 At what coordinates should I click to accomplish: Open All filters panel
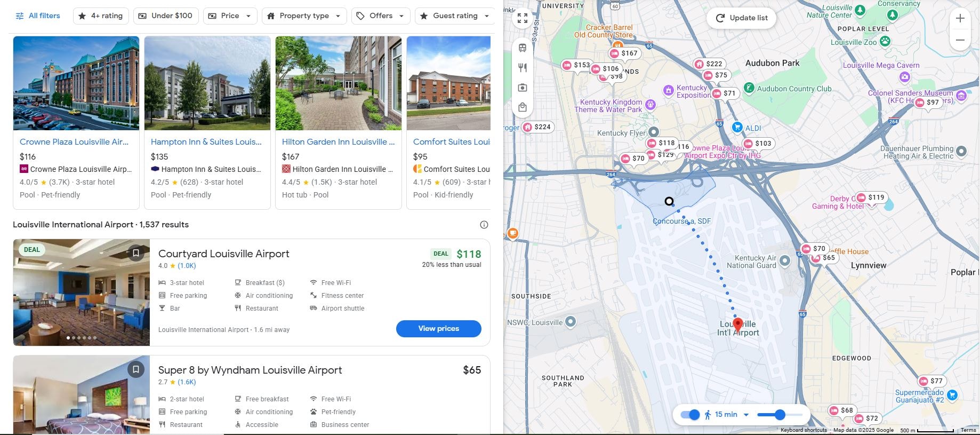point(38,16)
